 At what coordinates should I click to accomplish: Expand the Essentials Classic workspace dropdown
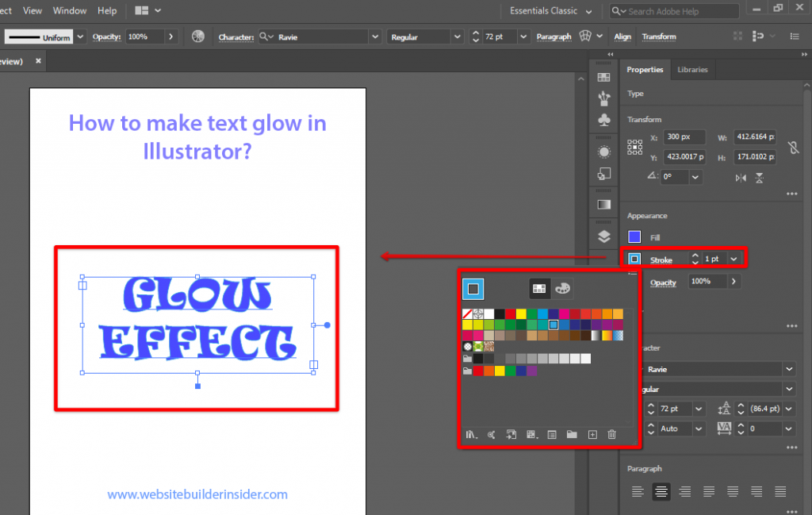pyautogui.click(x=588, y=11)
